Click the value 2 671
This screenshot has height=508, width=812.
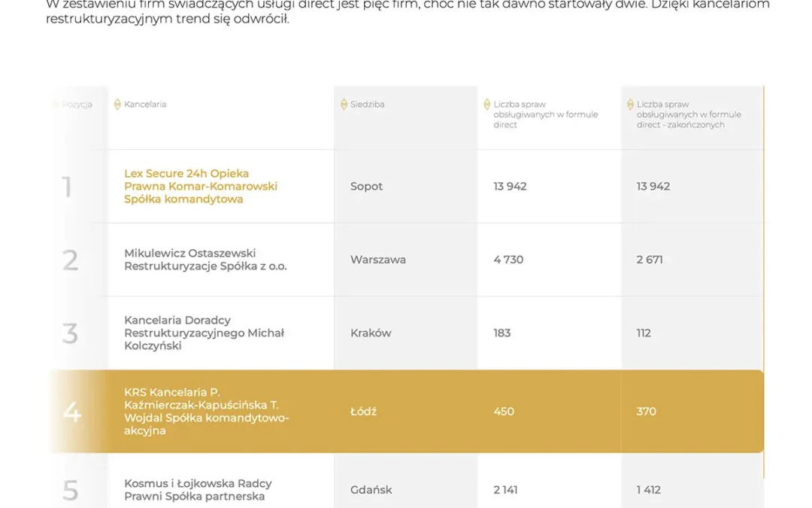click(650, 260)
